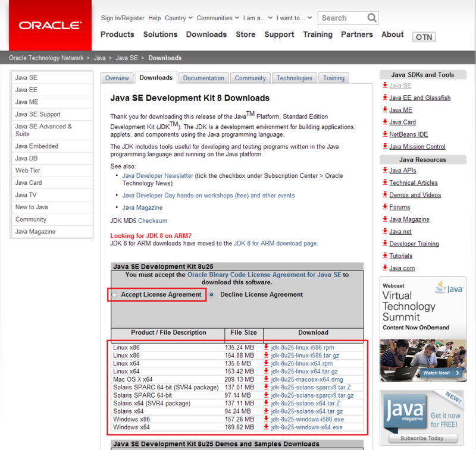Open Oracle Binary Code License Agreement link
The width and height of the screenshot is (476, 450).
click(264, 275)
